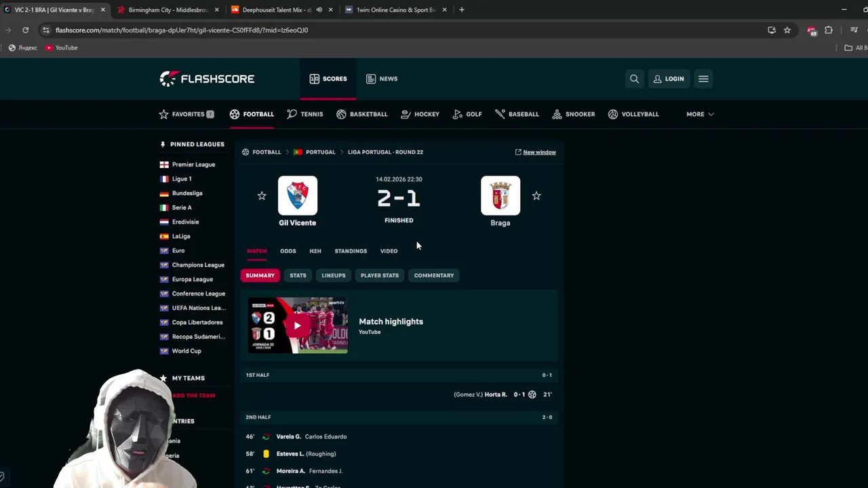Select Tennis sport
The width and height of the screenshot is (868, 488).
coord(305,114)
